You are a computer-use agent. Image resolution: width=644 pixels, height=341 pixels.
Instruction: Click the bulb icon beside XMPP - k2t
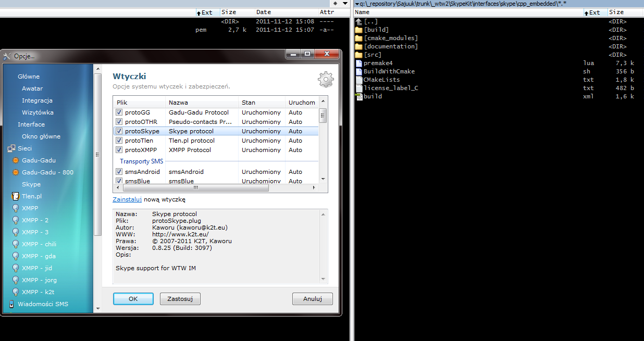coord(16,292)
